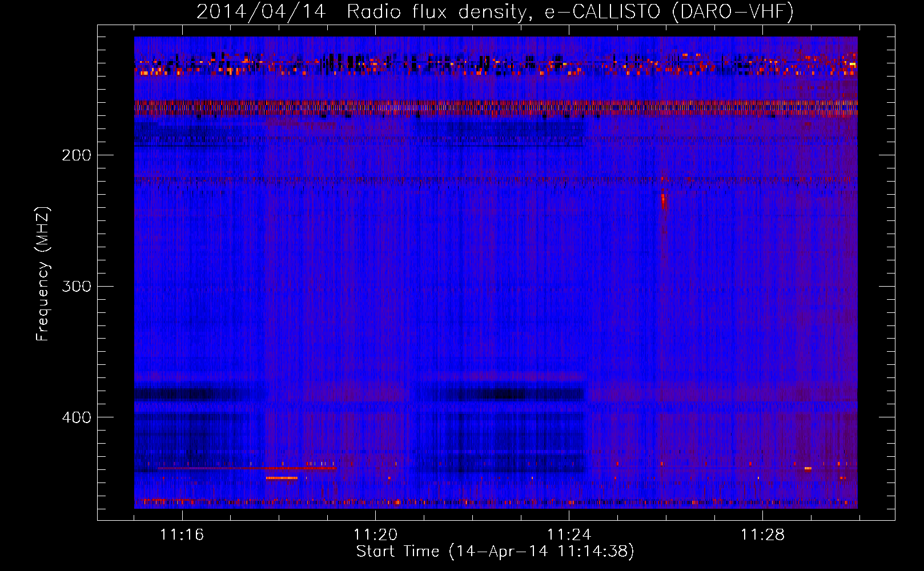The height and width of the screenshot is (571, 924).
Task: Click the 400 frequency tick label
Action: (x=77, y=417)
